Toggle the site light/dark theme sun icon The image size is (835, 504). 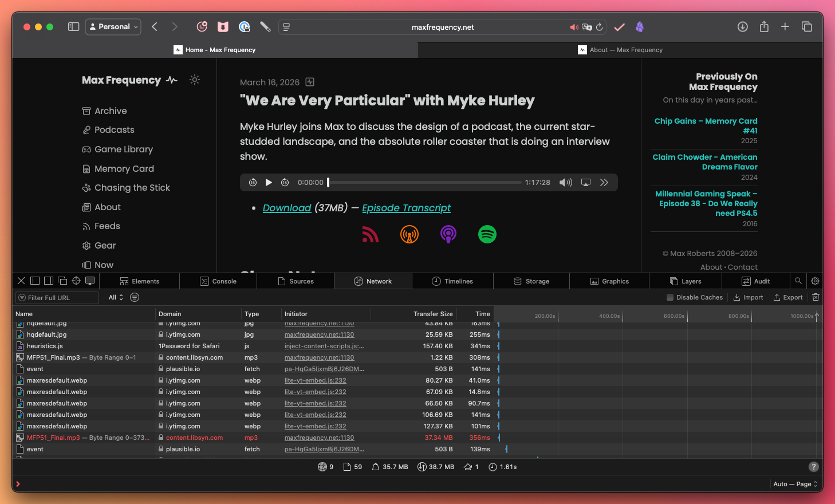(195, 80)
